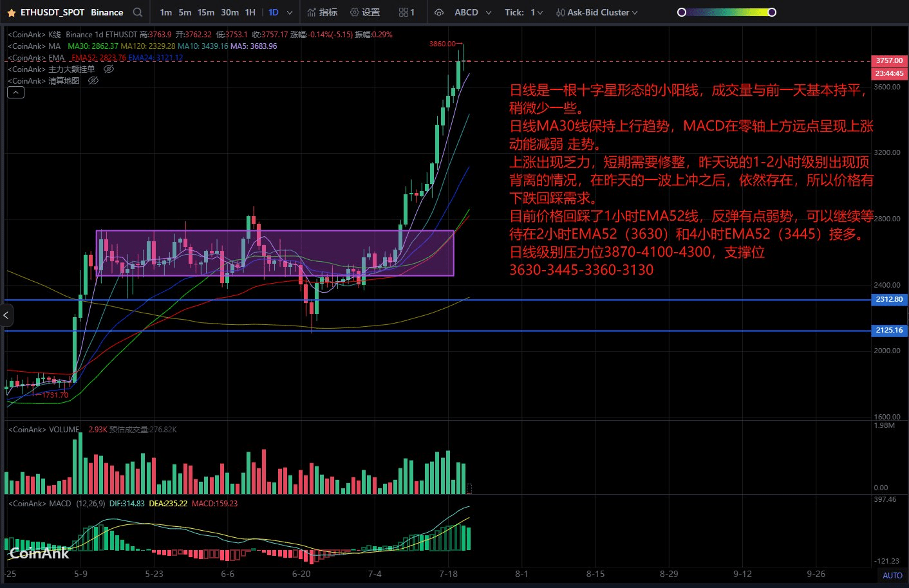The image size is (909, 588).
Task: Open the Ask-Bid Cluster dropdown
Action: (597, 12)
